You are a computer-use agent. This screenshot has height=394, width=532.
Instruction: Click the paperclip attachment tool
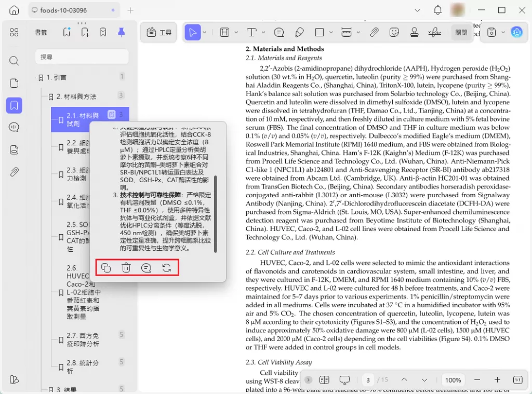coord(374,32)
